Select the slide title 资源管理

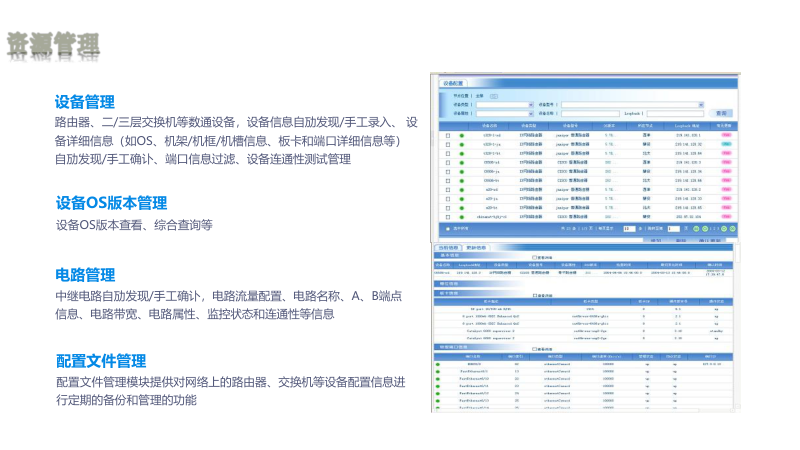(x=54, y=45)
